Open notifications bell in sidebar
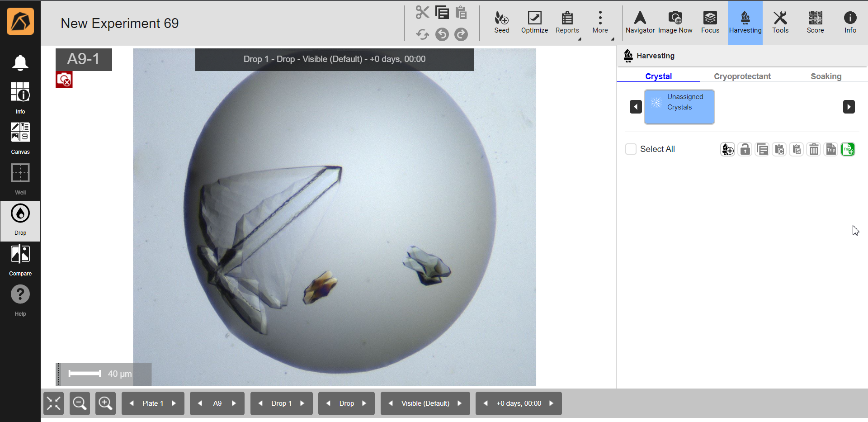The height and width of the screenshot is (422, 868). coord(20,62)
